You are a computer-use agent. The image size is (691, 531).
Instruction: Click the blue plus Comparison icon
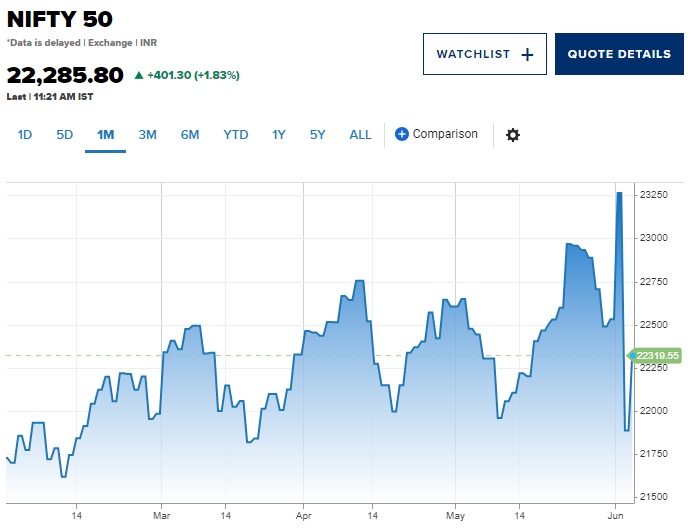coord(402,134)
